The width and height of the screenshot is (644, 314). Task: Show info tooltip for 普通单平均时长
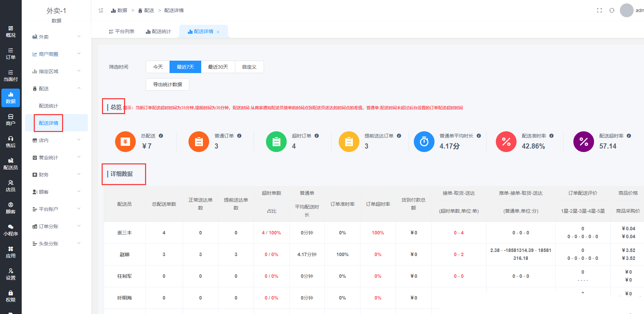(479, 136)
